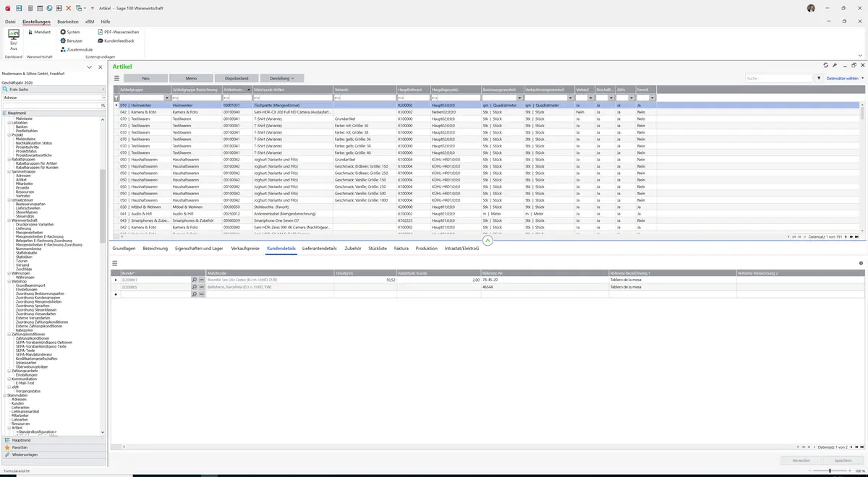
Task: Click the Dispobestand button
Action: 237,78
